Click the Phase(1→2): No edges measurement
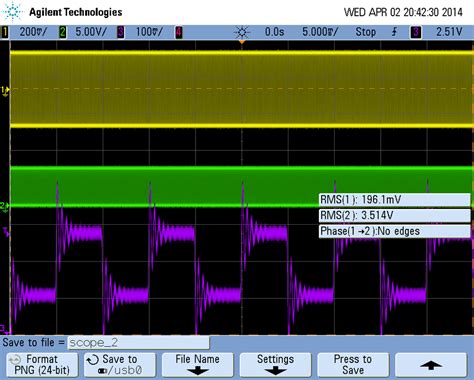The width and height of the screenshot is (474, 380). tap(394, 231)
